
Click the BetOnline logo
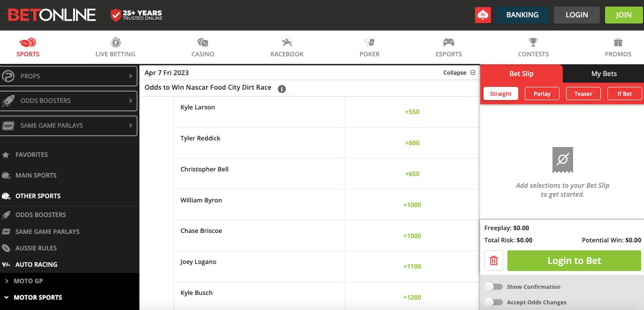pyautogui.click(x=50, y=15)
